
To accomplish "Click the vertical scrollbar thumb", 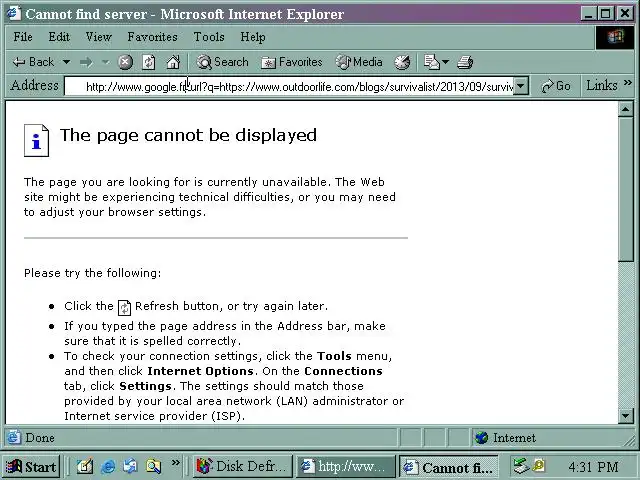I will click(x=625, y=189).
